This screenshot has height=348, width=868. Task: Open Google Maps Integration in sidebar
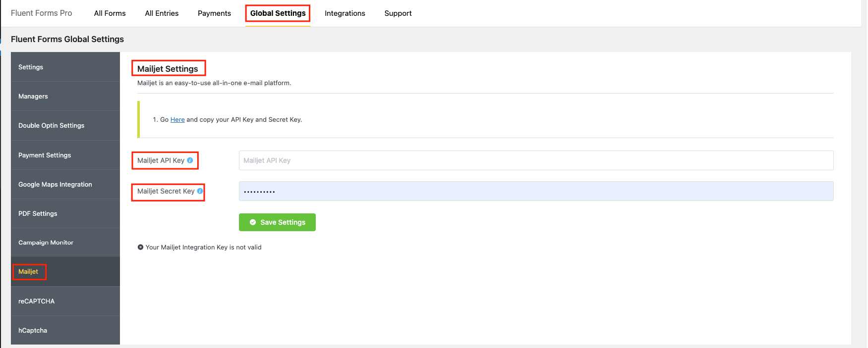pyautogui.click(x=65, y=184)
